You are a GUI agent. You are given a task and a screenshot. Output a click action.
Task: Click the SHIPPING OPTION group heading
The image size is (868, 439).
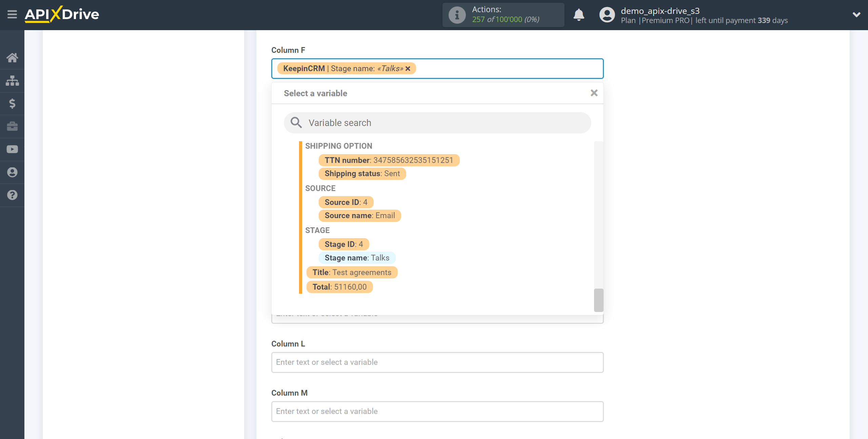(x=338, y=146)
